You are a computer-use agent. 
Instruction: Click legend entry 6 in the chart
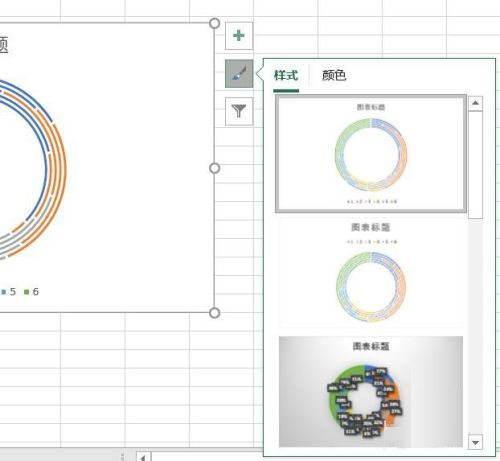click(31, 292)
